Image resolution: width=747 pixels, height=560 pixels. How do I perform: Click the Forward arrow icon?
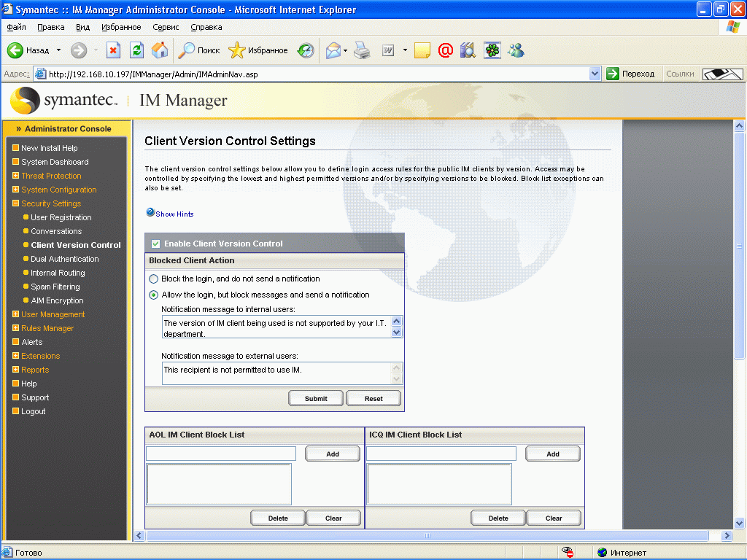pyautogui.click(x=79, y=50)
